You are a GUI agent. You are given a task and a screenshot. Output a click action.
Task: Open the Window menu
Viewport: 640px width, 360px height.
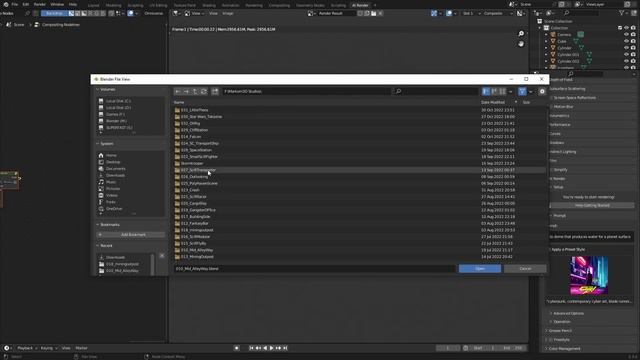57,4
